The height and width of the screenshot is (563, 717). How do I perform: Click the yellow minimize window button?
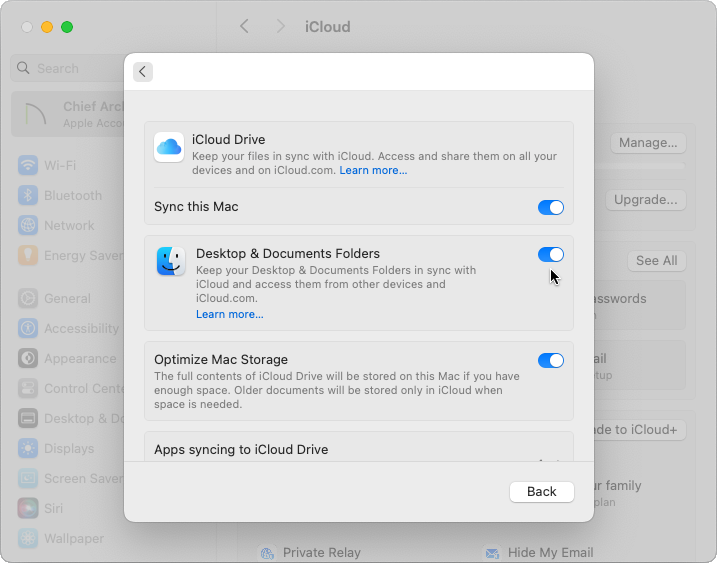[47, 27]
